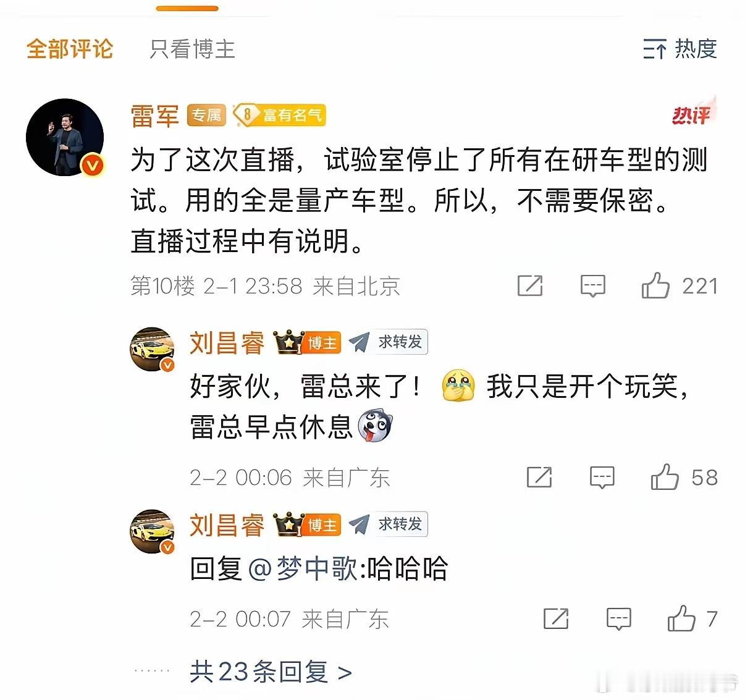Tap 求转发 button on the 哈哈哈 reply
Viewport: 745px width, 700px height.
tap(388, 525)
